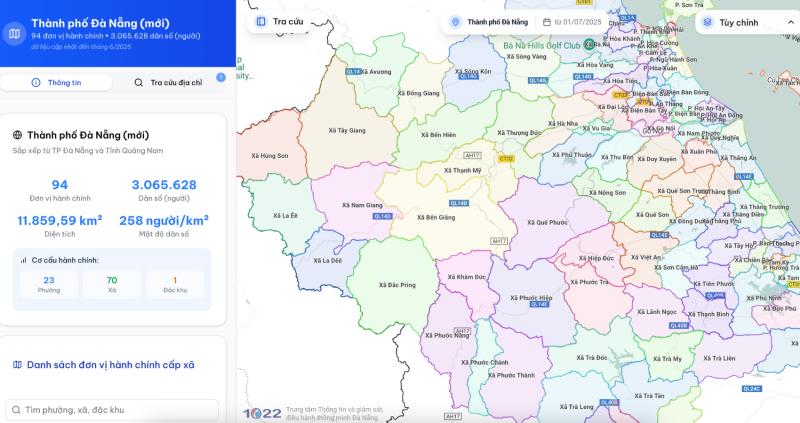Click the map icon in the blue header
The height and width of the screenshot is (423, 800).
(14, 34)
